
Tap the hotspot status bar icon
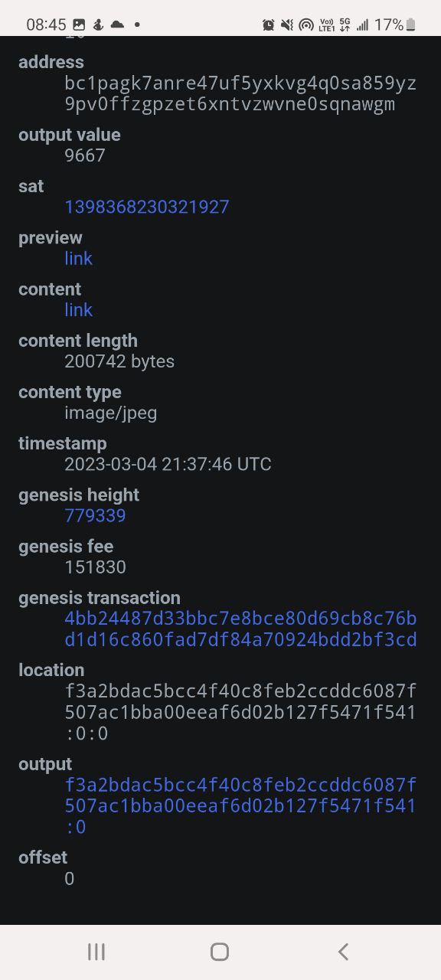[x=306, y=24]
